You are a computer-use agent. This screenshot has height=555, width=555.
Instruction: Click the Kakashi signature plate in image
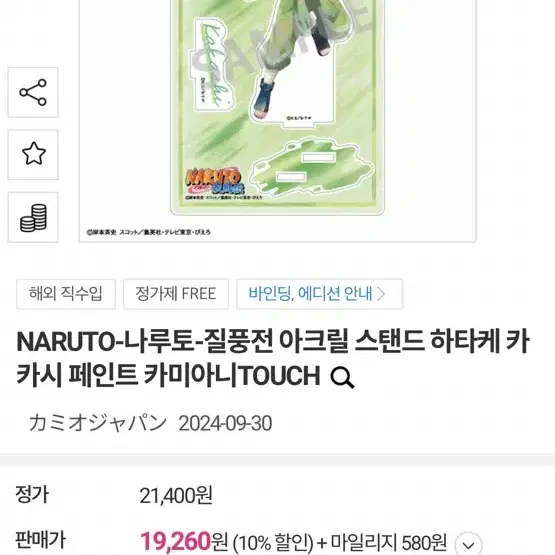(212, 65)
